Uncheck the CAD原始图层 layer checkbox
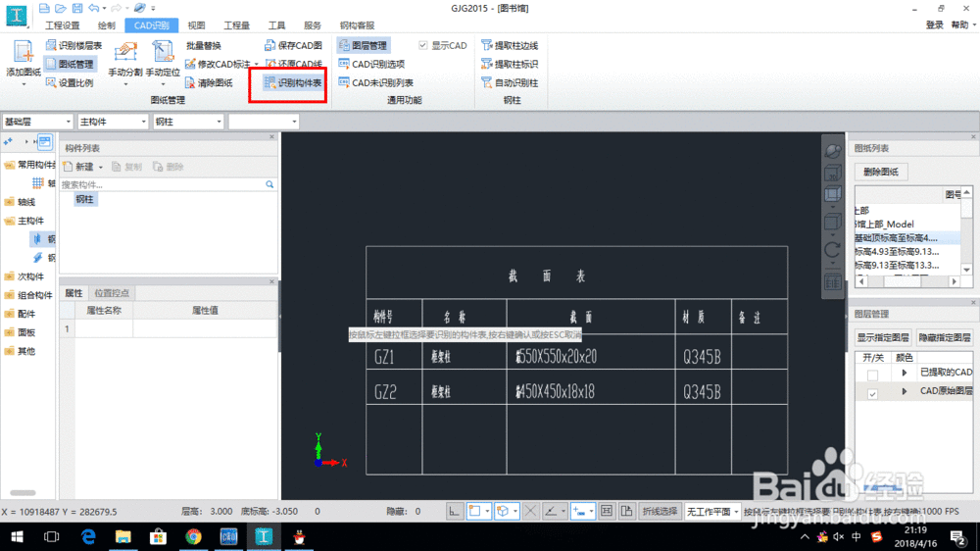Image resolution: width=980 pixels, height=551 pixels. 872,393
